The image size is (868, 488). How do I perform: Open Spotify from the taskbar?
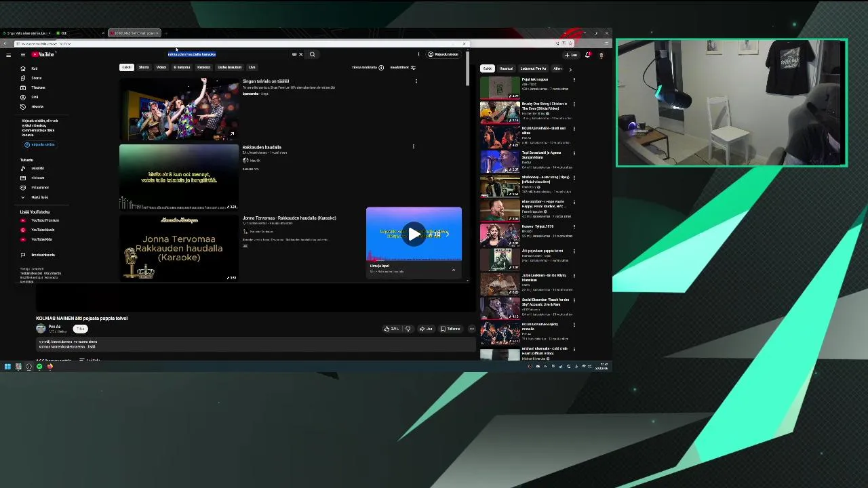coord(39,367)
